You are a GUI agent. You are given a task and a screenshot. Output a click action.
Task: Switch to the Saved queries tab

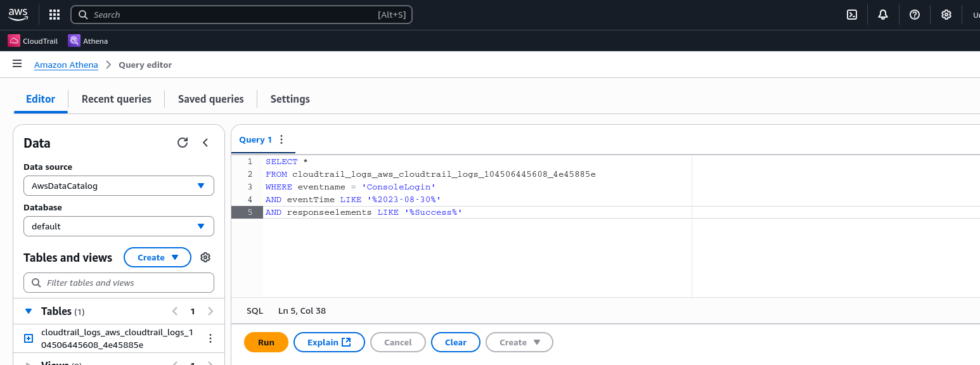click(211, 99)
